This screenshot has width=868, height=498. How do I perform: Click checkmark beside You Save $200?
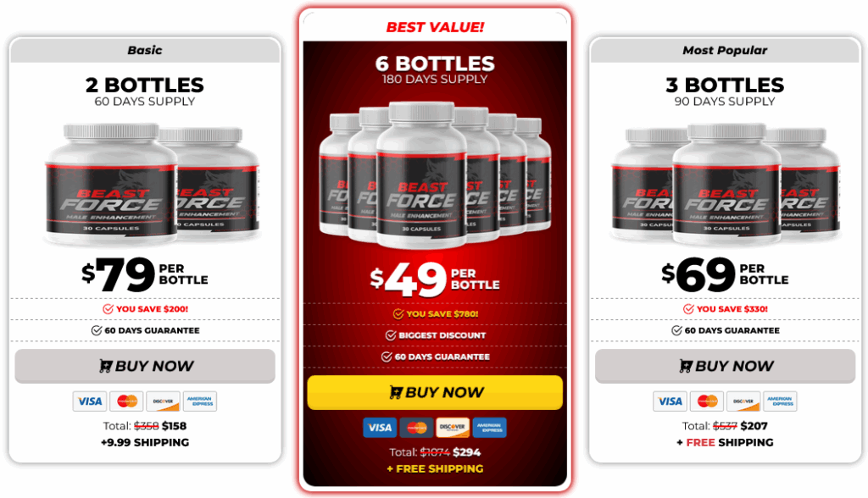point(108,309)
